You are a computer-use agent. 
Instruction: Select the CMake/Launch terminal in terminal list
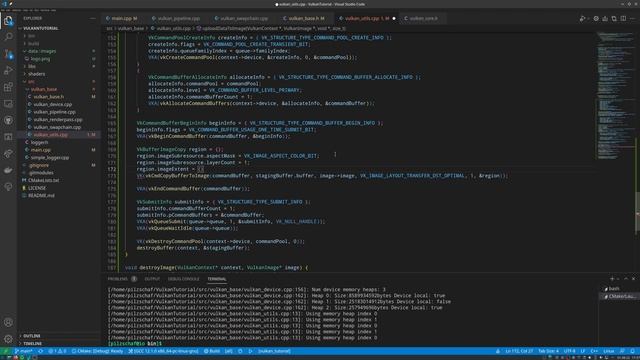618,296
